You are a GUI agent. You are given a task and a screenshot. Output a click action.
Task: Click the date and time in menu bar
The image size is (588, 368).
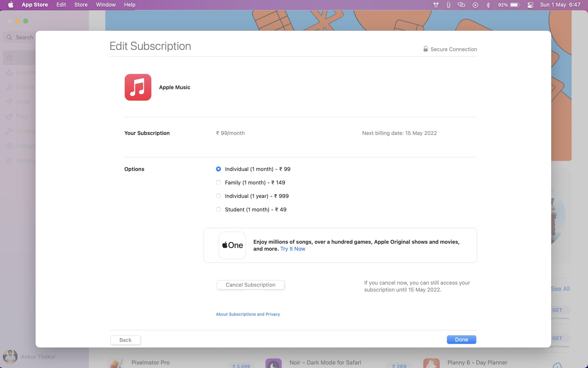(560, 5)
